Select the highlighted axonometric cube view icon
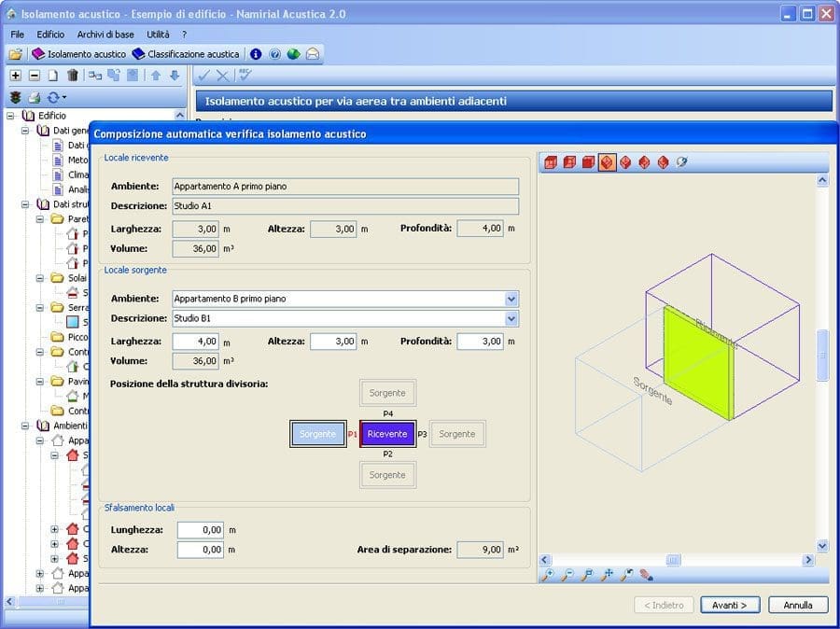 coord(608,161)
